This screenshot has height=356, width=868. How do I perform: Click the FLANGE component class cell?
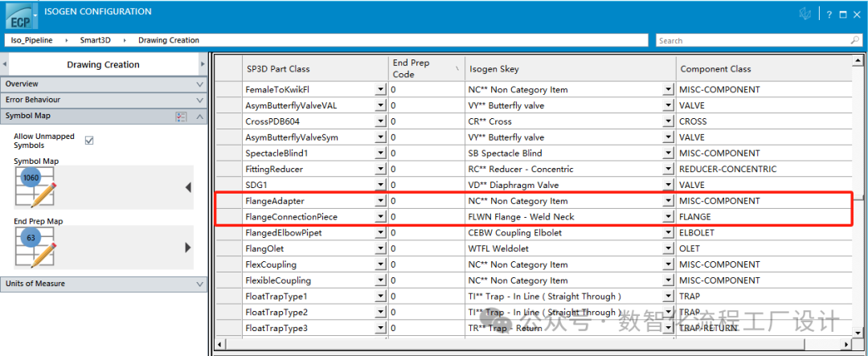click(x=764, y=217)
